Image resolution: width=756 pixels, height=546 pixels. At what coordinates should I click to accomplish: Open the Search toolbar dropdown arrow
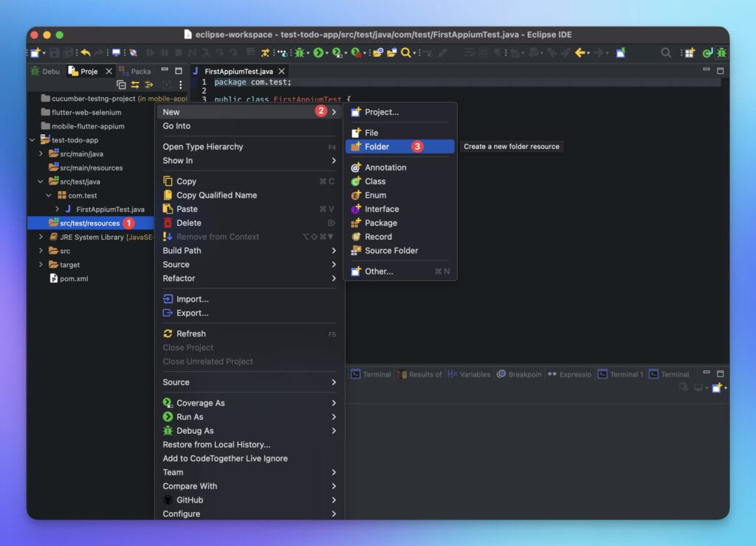click(x=414, y=53)
